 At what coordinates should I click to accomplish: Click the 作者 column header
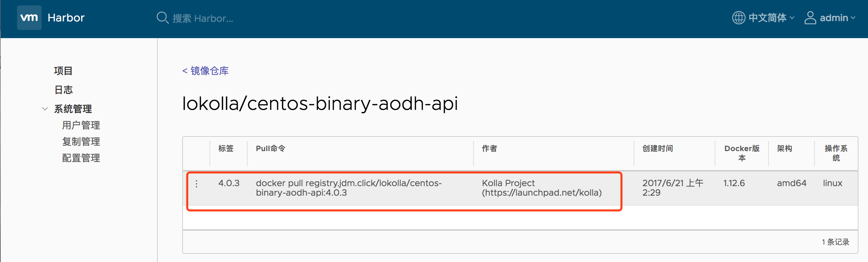490,148
